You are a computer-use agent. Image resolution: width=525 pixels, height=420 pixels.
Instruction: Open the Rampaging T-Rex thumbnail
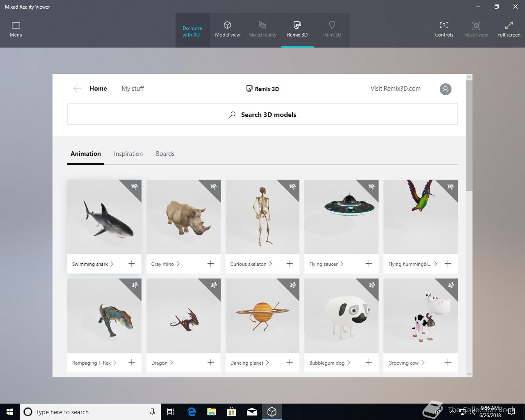click(104, 315)
